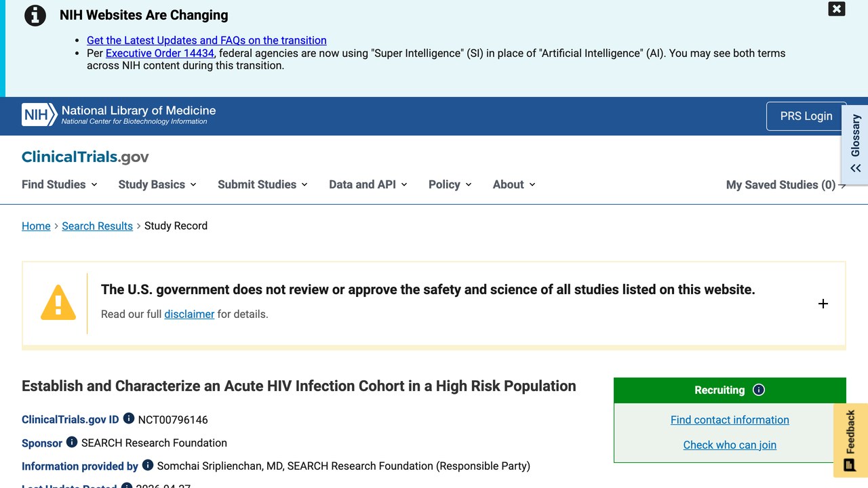This screenshot has width=868, height=488.
Task: Expand the Glossary side panel
Action: click(x=855, y=144)
